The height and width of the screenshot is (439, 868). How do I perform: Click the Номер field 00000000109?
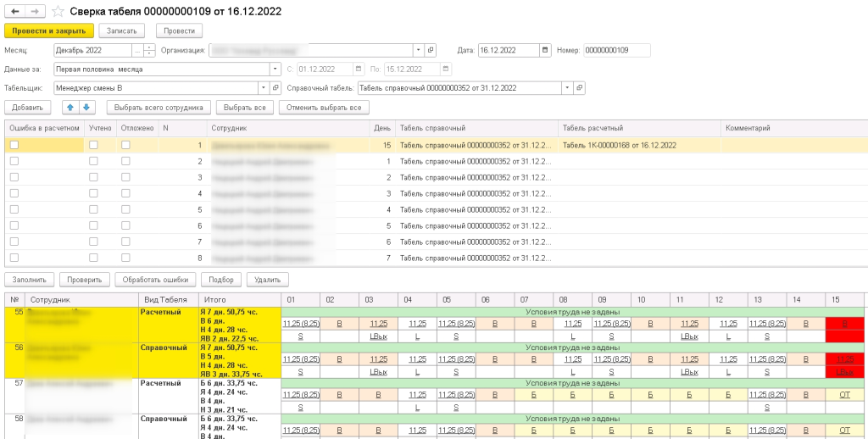(617, 50)
